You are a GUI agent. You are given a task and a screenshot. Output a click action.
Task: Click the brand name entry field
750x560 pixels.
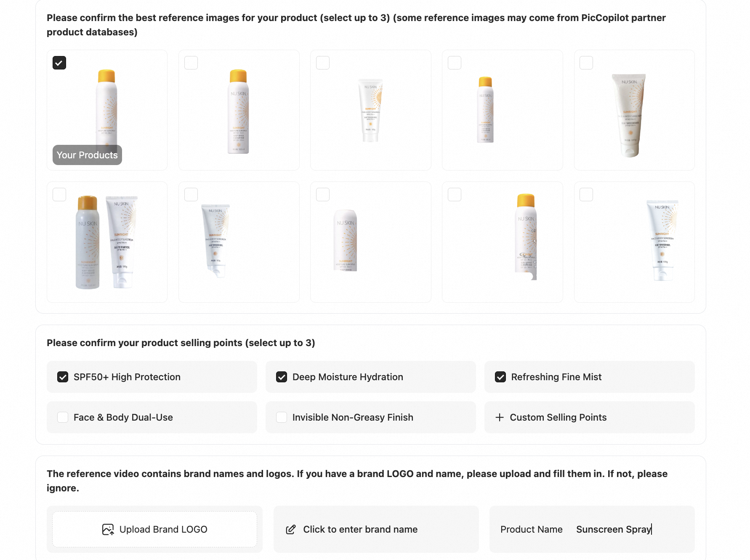(376, 529)
